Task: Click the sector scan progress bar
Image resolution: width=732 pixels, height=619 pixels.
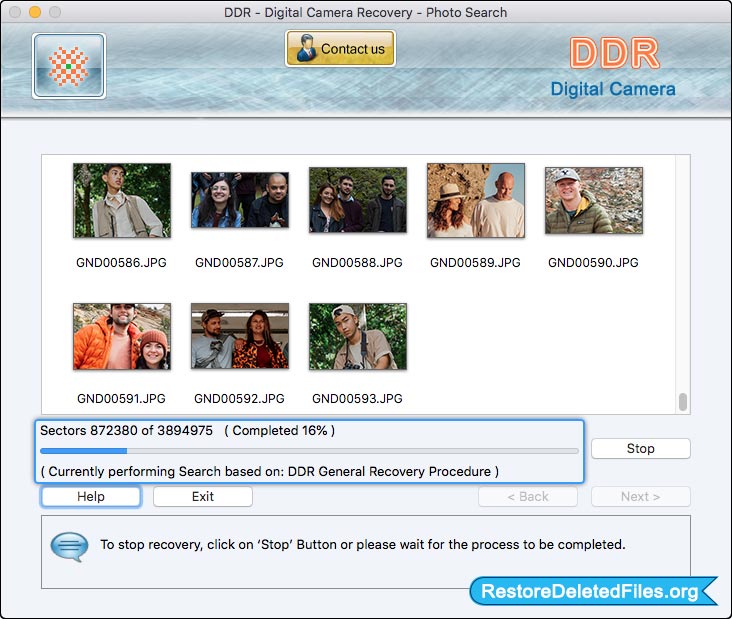Action: click(309, 451)
